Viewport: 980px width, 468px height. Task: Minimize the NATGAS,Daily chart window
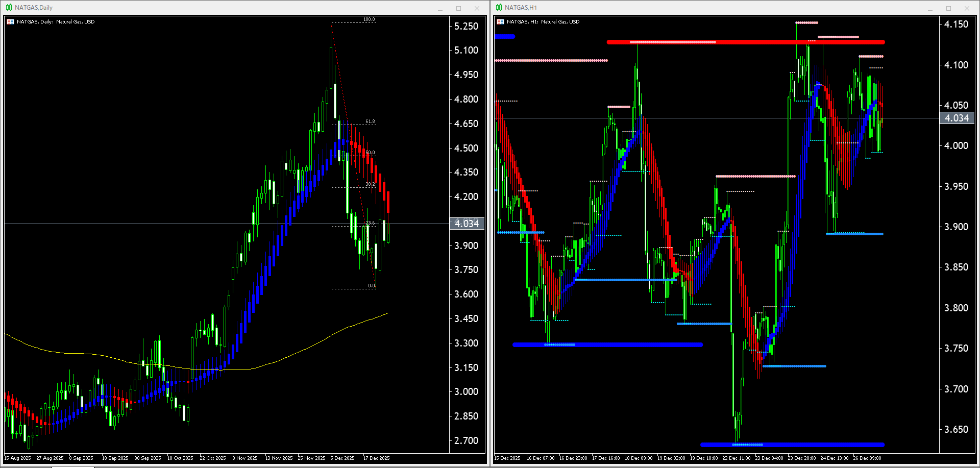440,8
